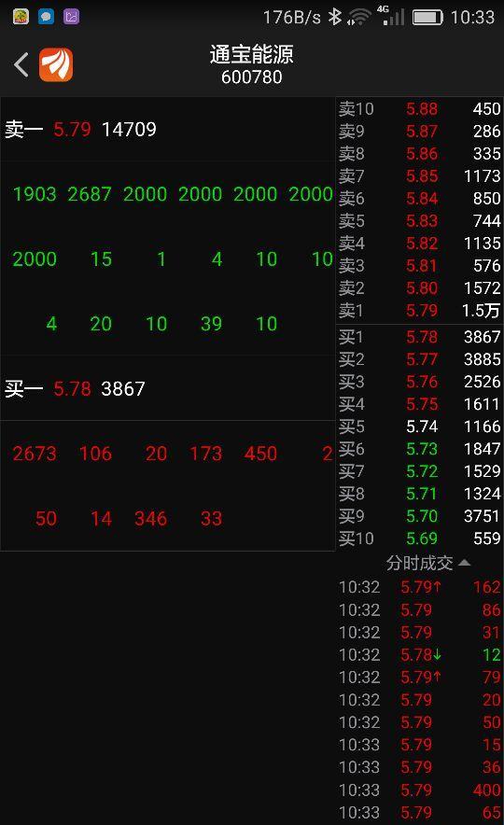Open the purple notification icon
This screenshot has height=825, width=504.
click(x=71, y=17)
